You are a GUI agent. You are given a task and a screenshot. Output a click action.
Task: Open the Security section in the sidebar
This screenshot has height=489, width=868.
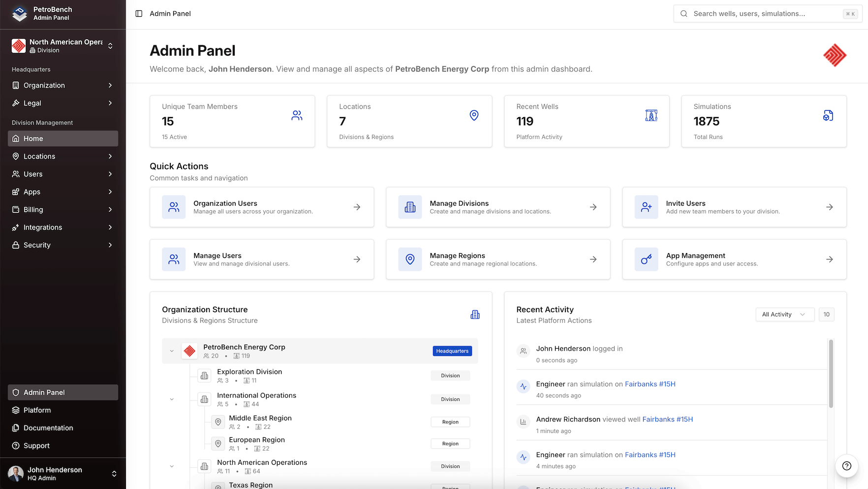click(x=62, y=245)
